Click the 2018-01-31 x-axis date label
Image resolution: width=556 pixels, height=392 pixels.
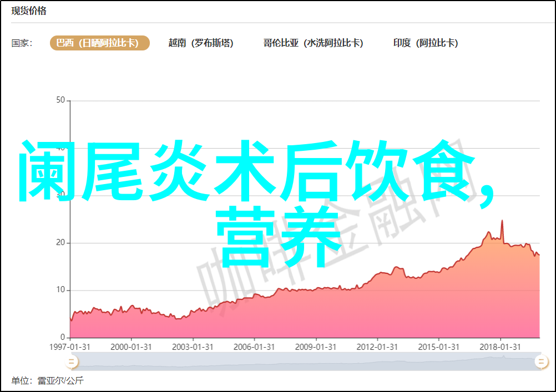coord(501,347)
